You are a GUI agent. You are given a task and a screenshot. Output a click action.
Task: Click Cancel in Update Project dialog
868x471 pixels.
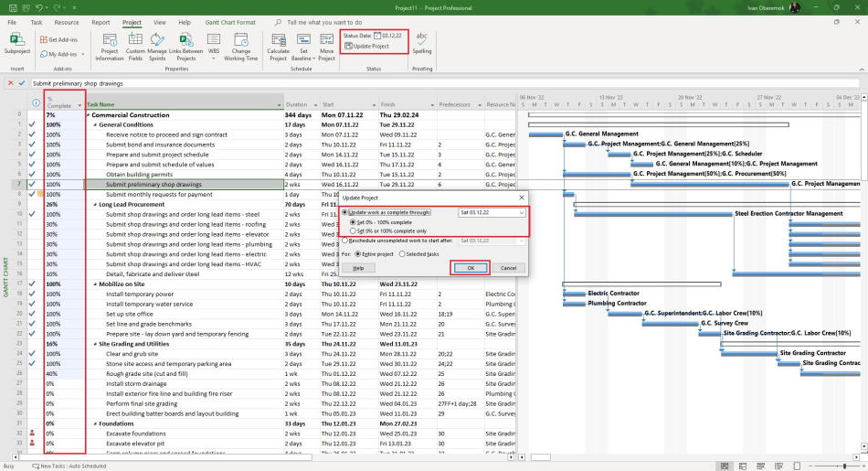[x=508, y=268]
